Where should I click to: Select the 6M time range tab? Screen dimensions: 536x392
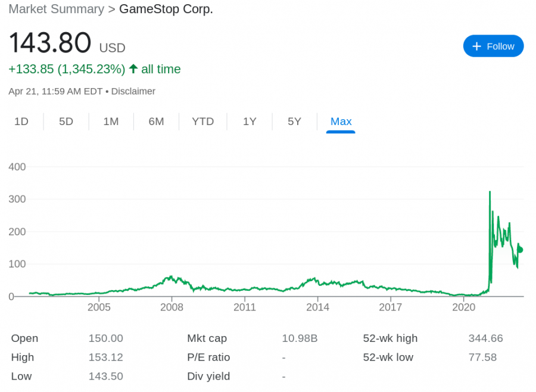156,122
